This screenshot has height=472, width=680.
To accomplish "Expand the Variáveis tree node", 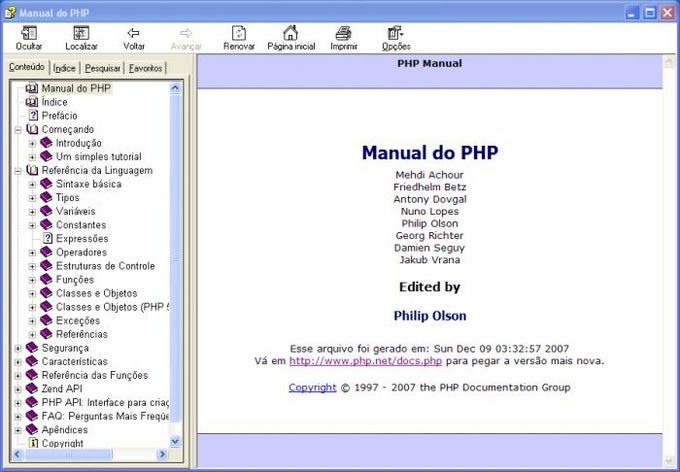I will [x=32, y=212].
